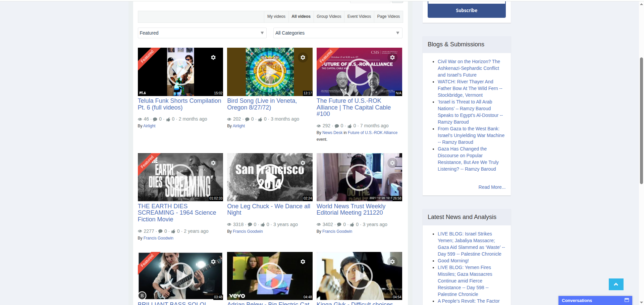
Task: Open gear icon on THE EARTH DIES SCREAMING video
Action: (x=213, y=163)
